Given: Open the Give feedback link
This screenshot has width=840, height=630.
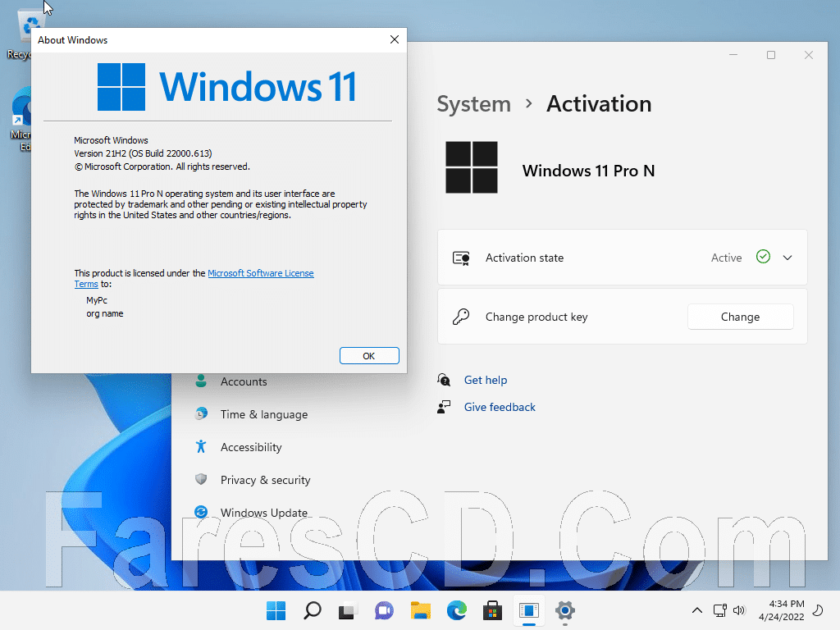Looking at the screenshot, I should pos(500,407).
